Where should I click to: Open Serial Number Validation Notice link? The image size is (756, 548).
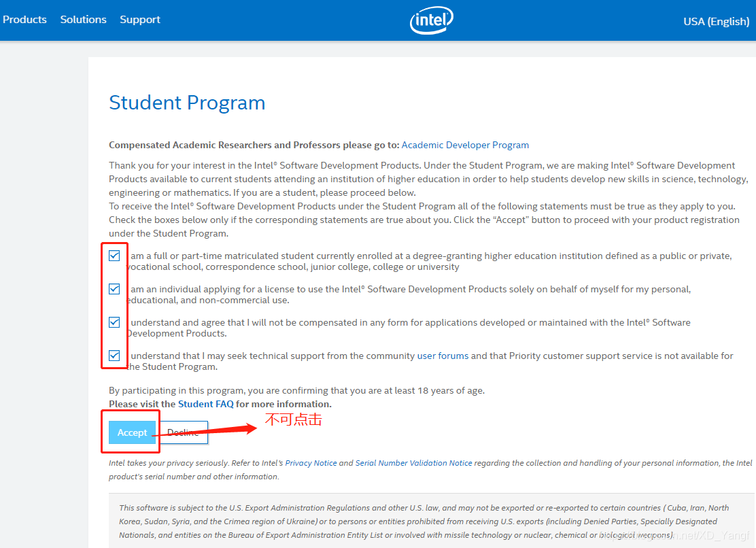(413, 463)
